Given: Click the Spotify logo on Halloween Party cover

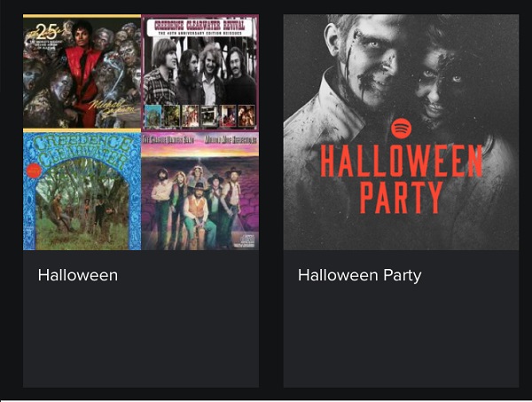Looking at the screenshot, I should [x=401, y=129].
